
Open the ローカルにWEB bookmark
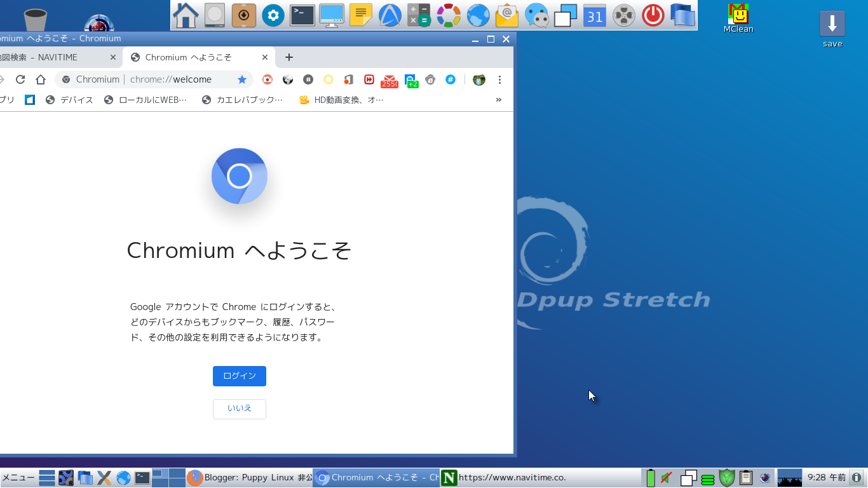point(146,100)
